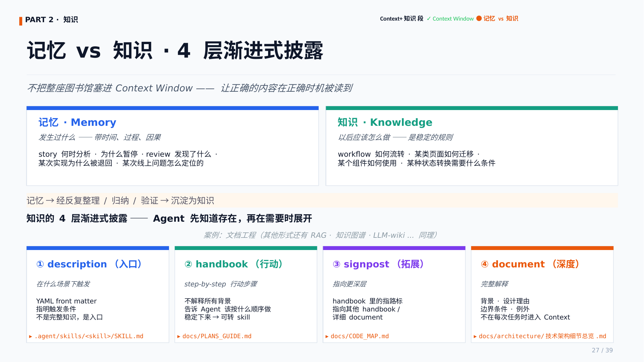
Task: Click the PART 2 · 知识 section label
Action: (x=51, y=20)
